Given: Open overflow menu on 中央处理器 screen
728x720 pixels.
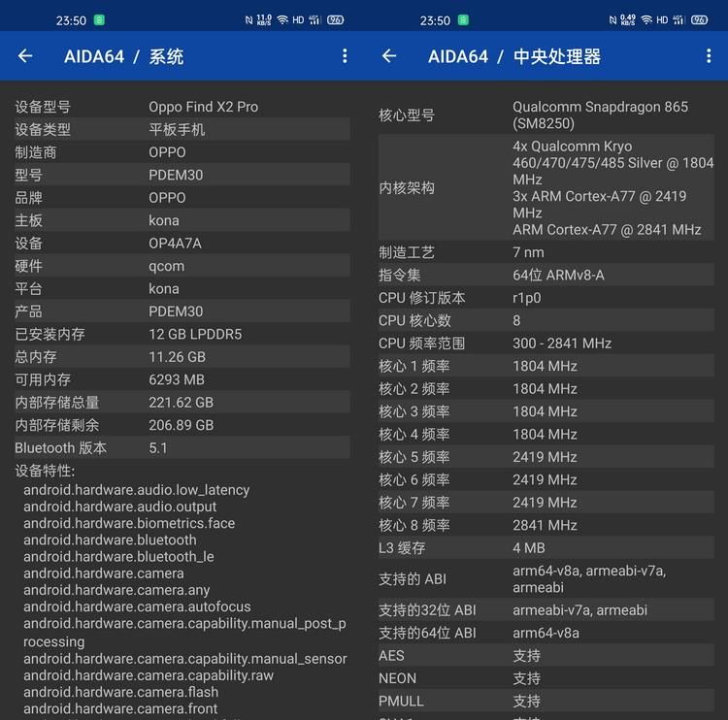Looking at the screenshot, I should pyautogui.click(x=709, y=56).
